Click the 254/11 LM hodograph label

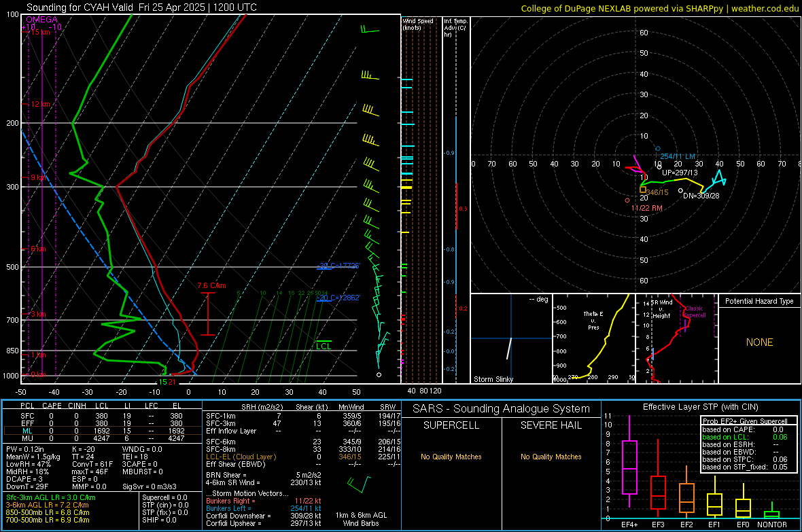pyautogui.click(x=678, y=156)
